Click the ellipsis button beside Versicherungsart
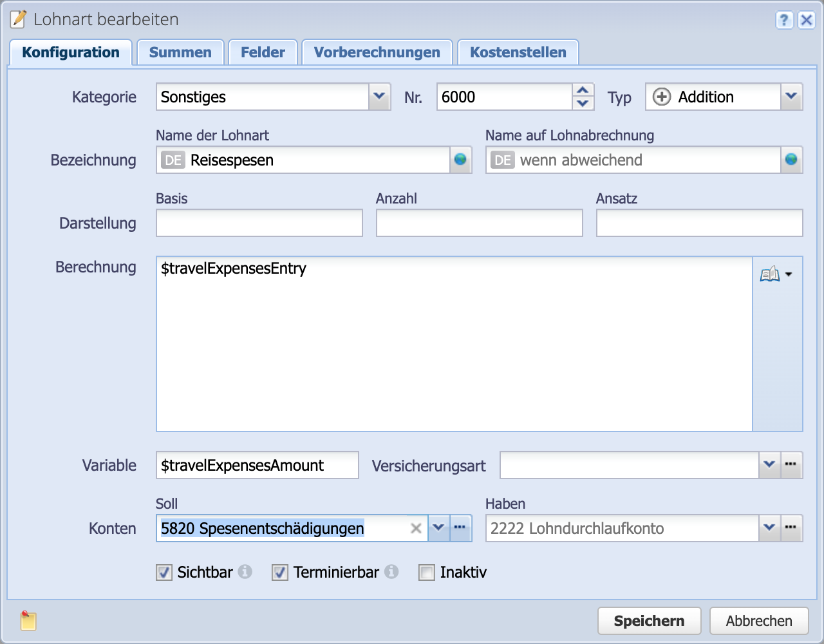Image resolution: width=824 pixels, height=644 pixels. [791, 465]
